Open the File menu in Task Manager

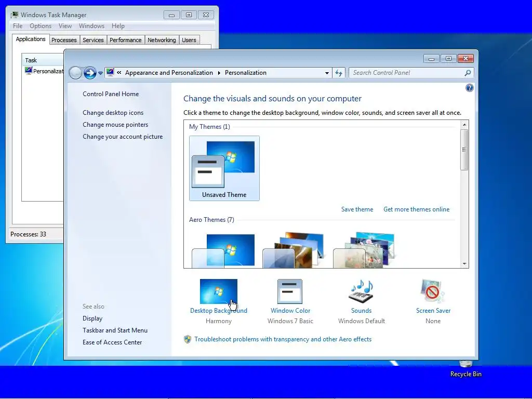(18, 26)
